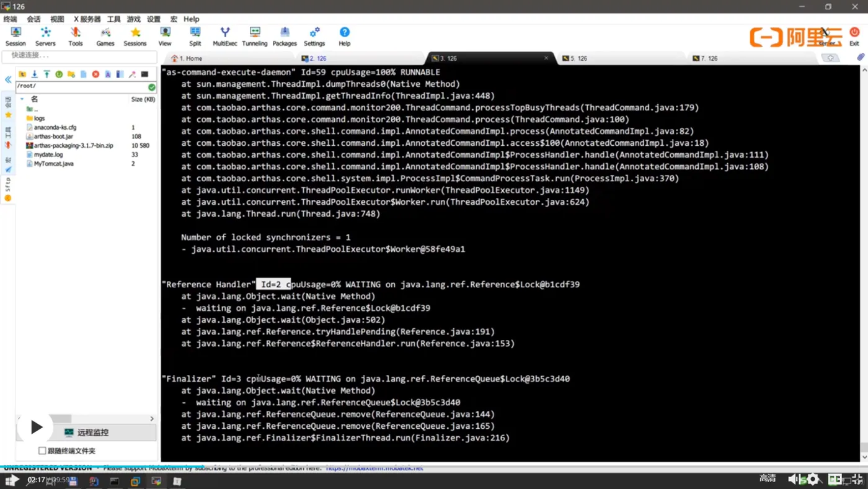Screen dimensions: 868x489
Task: Click the SFTP open terminal icon
Action: pos(144,74)
